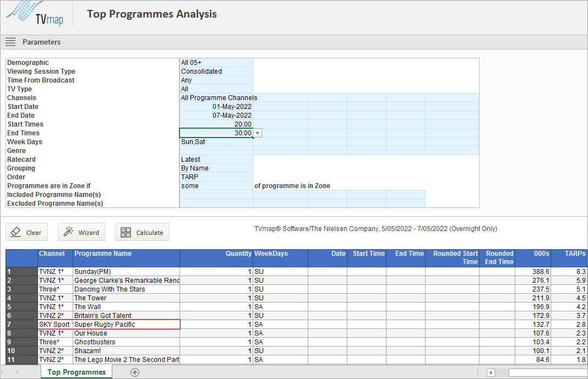Select Super Rugby Pacific cell
This screenshot has width=588, height=379.
pyautogui.click(x=127, y=325)
